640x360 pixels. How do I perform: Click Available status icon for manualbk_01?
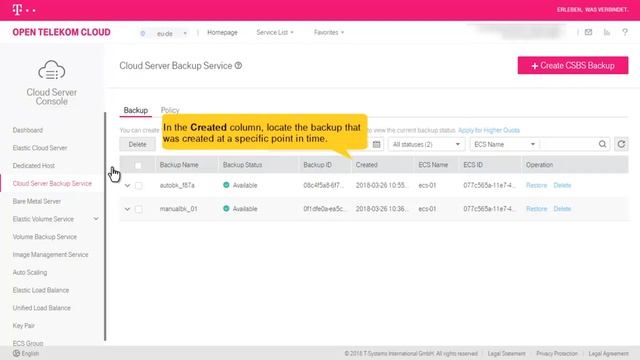(226, 209)
